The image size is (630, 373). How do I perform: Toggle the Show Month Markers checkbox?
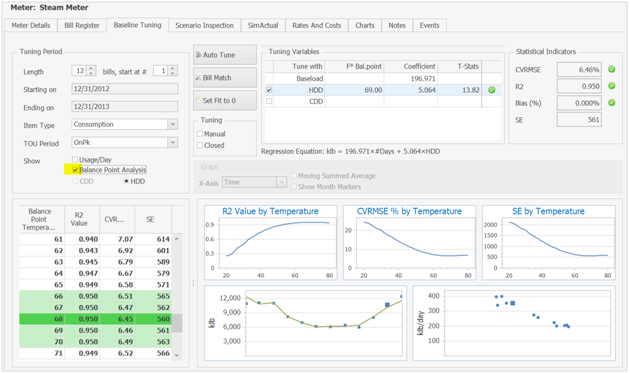pyautogui.click(x=294, y=186)
